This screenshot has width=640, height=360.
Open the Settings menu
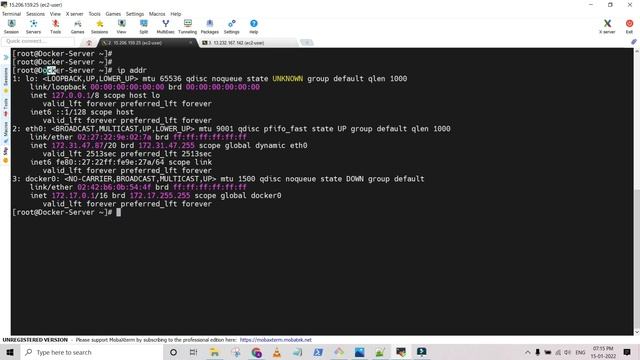tap(135, 14)
